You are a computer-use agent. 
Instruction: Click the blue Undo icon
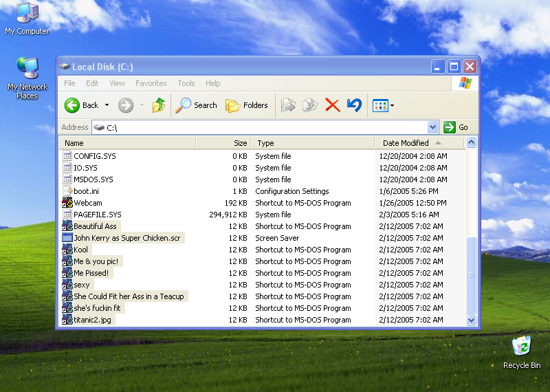(354, 105)
